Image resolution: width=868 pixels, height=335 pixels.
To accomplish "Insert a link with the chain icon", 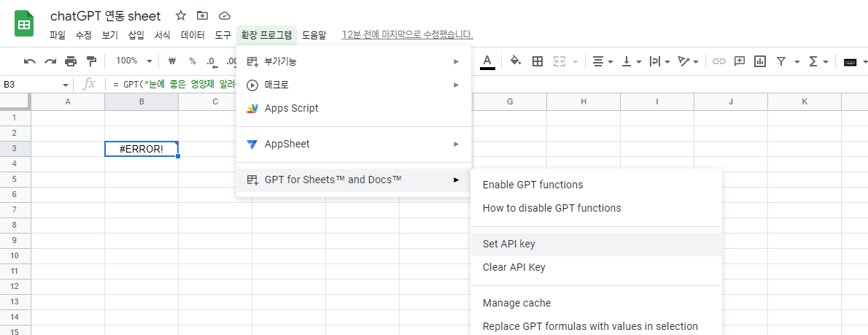I will [x=718, y=61].
